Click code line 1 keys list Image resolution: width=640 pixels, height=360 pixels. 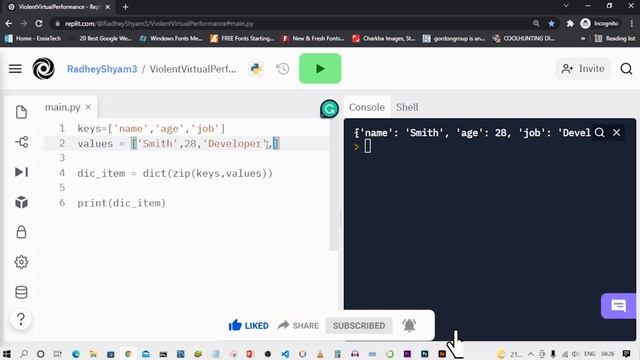(x=151, y=129)
